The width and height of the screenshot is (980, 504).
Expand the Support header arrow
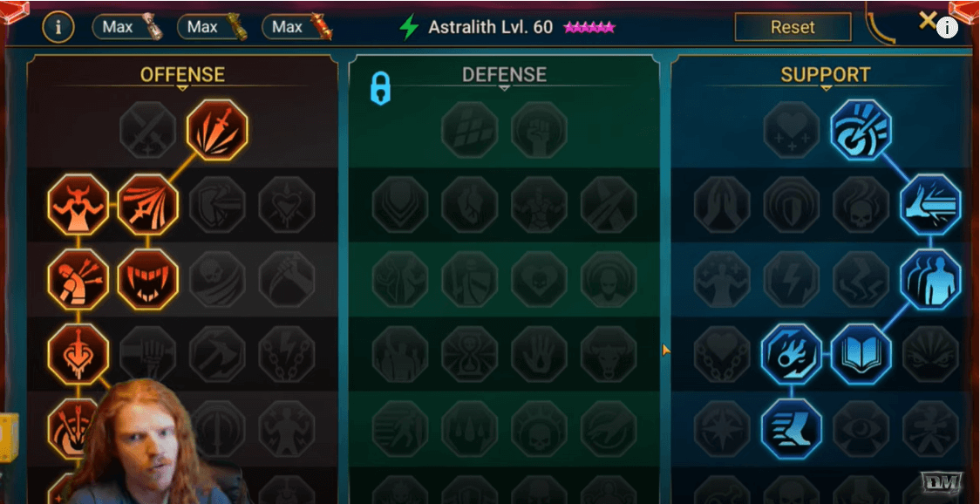[x=826, y=88]
